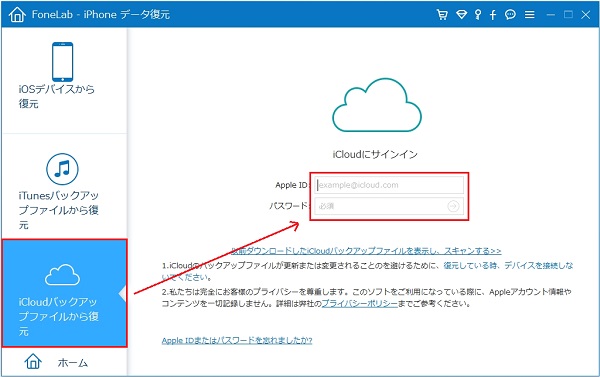Screen dimensions: 600x377
Task: Open the shopping cart purchase icon
Action: [x=442, y=15]
